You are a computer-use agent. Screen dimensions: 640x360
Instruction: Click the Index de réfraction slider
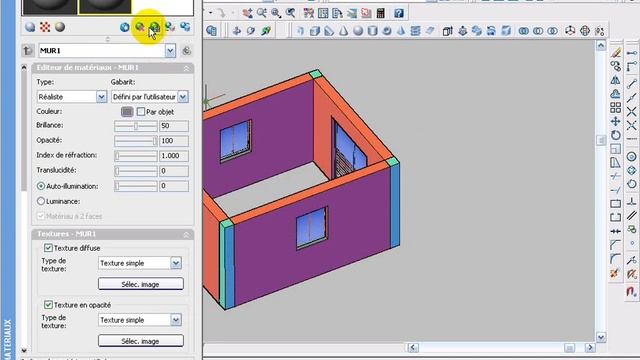pyautogui.click(x=136, y=156)
